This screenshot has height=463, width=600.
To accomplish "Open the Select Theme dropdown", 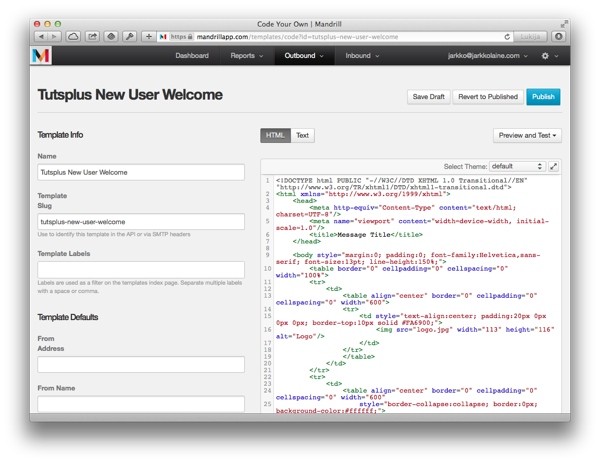I will click(x=517, y=166).
